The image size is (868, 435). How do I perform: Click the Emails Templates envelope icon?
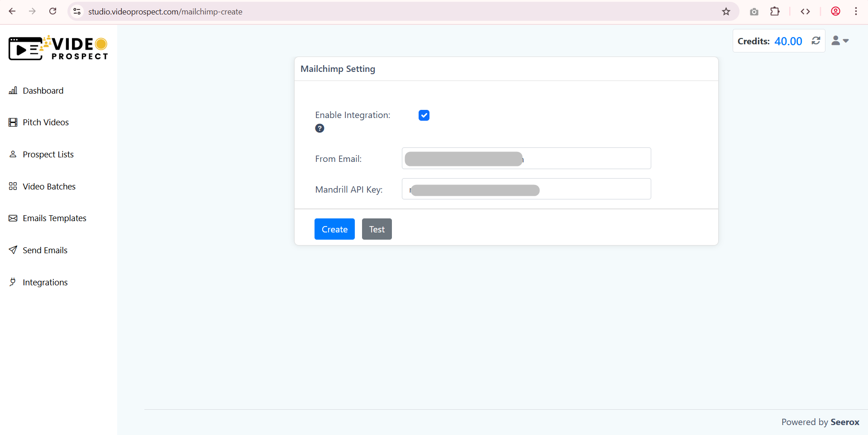click(x=13, y=218)
